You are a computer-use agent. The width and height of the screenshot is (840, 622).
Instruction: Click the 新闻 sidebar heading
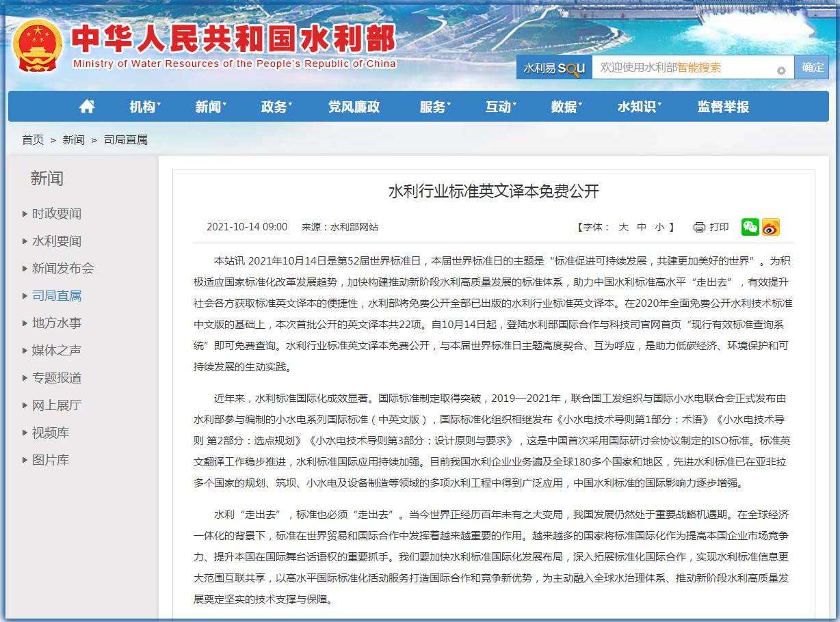[47, 178]
